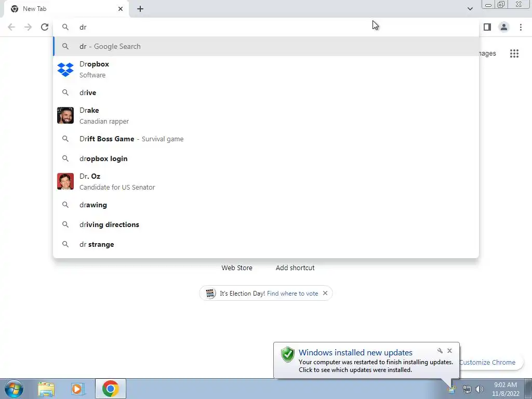Open Chrome's three-dot menu
This screenshot has width=532, height=399.
click(521, 27)
